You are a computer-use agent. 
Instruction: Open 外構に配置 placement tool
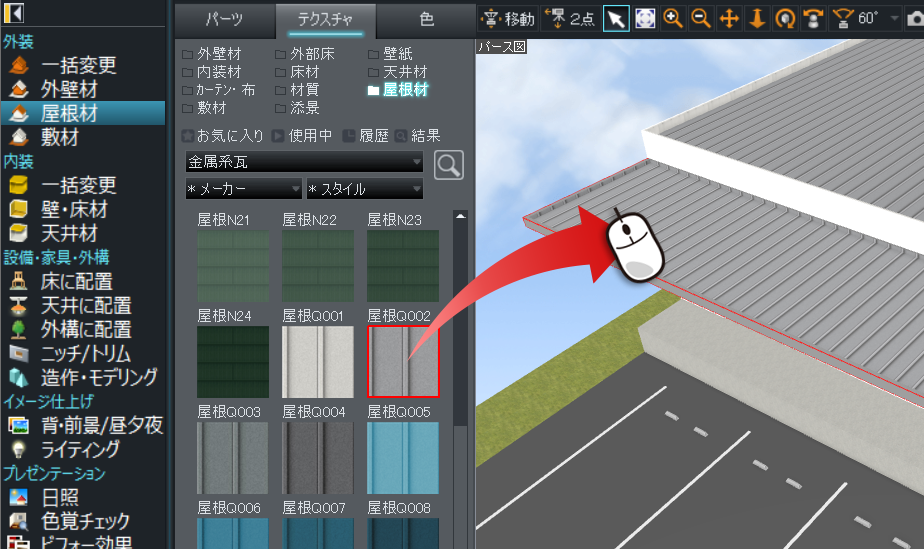coord(82,329)
